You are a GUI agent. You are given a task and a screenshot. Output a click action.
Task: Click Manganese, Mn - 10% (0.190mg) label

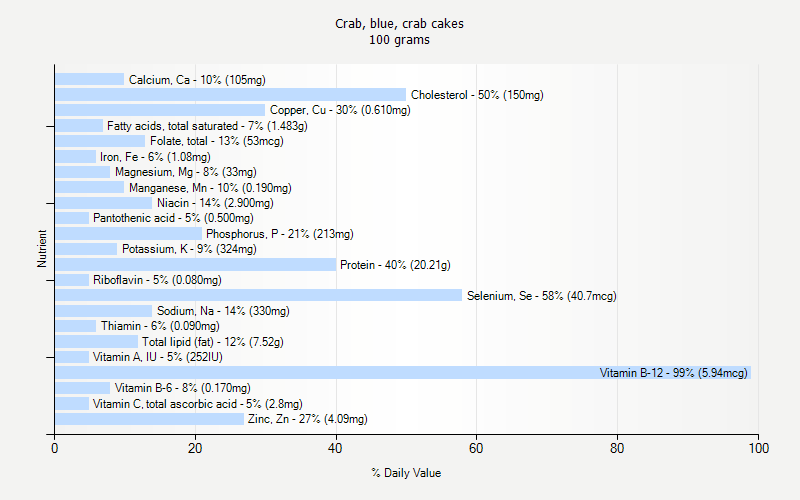[x=210, y=188]
